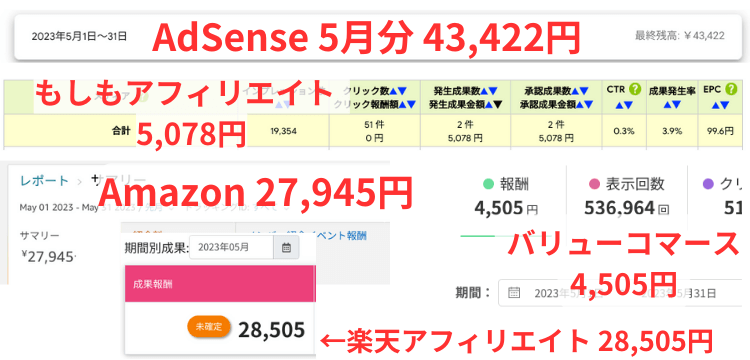Viewport: 750px width, 360px height.
Task: Toggle the green 報酬 series dot
Action: pos(488,183)
